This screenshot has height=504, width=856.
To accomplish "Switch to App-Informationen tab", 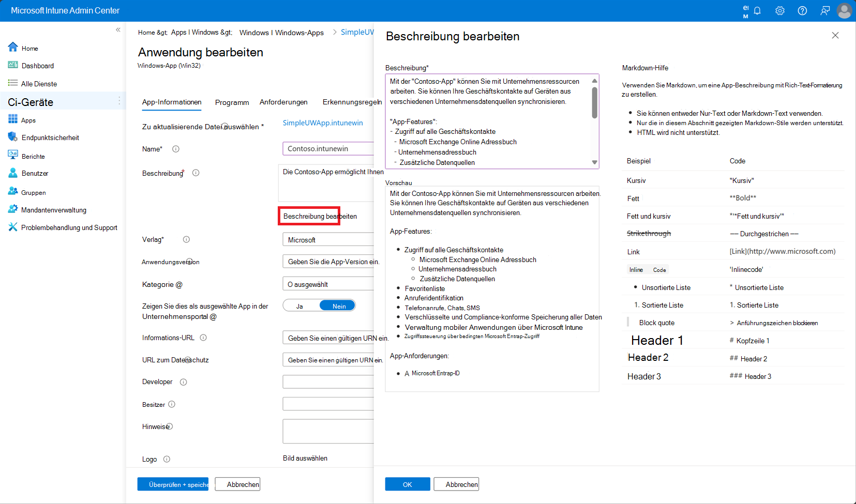I will (x=172, y=102).
